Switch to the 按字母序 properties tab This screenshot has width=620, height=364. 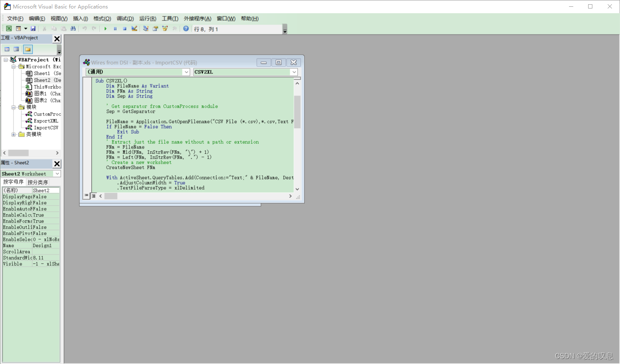[13, 182]
